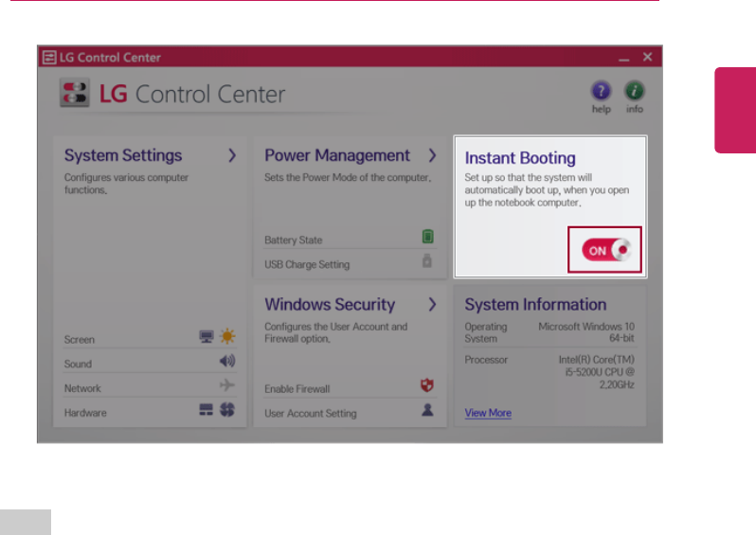Select the Network row label
The image size is (756, 535).
(82, 388)
